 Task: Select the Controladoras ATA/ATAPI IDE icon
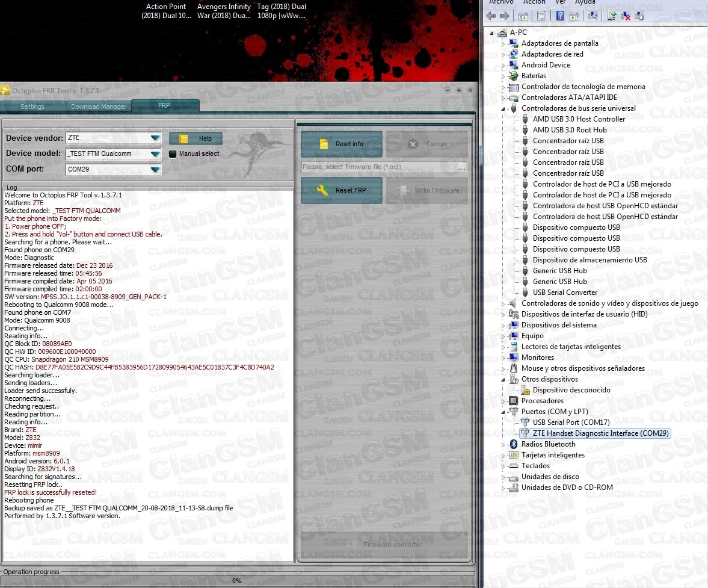pyautogui.click(x=513, y=97)
